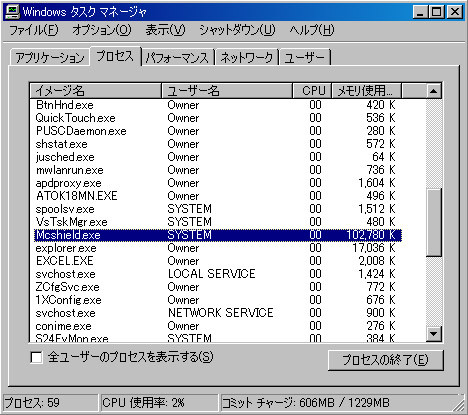Click the scrollbar up arrow in the process list
Viewport: 468px width, 415px height.
434,91
